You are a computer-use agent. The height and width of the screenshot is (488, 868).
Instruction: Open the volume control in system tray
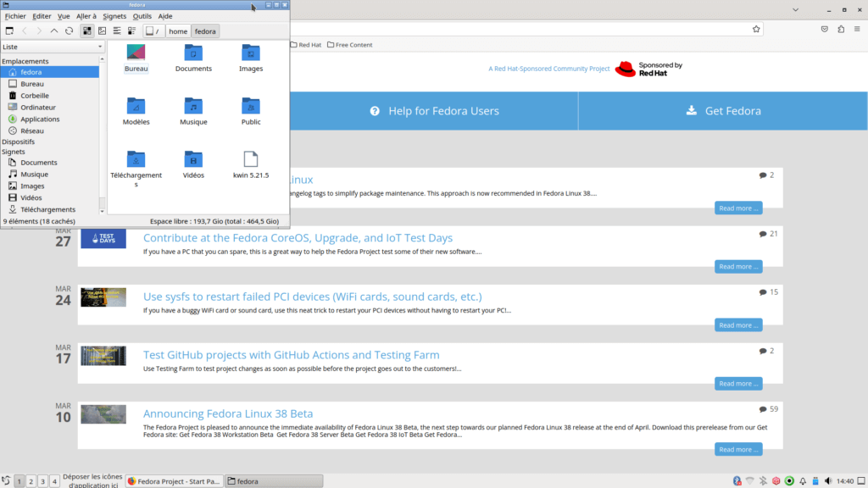point(828,481)
